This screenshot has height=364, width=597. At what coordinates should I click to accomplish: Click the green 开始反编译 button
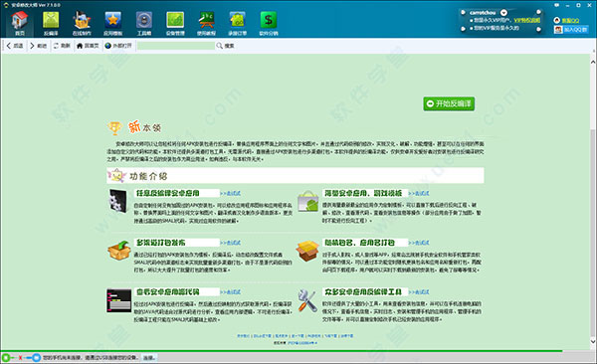tap(449, 103)
